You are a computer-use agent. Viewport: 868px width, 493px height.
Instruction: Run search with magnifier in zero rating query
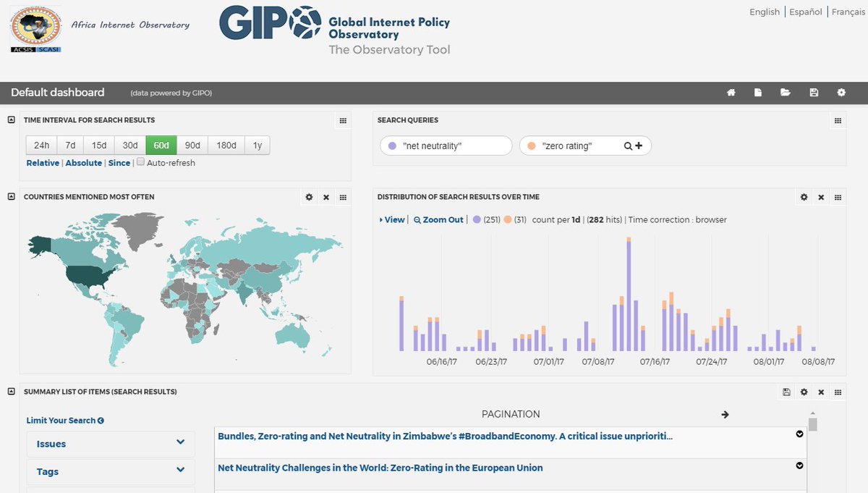(629, 146)
